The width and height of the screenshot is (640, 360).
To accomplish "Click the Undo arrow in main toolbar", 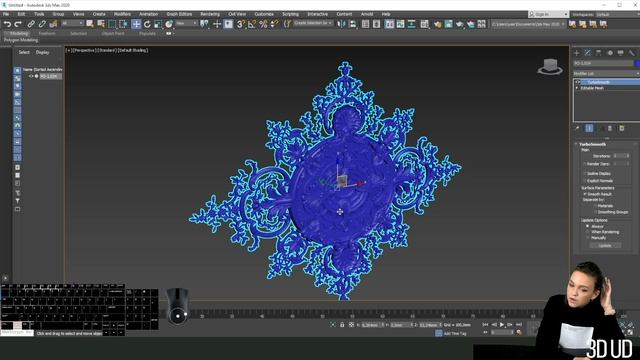I will click(7, 24).
